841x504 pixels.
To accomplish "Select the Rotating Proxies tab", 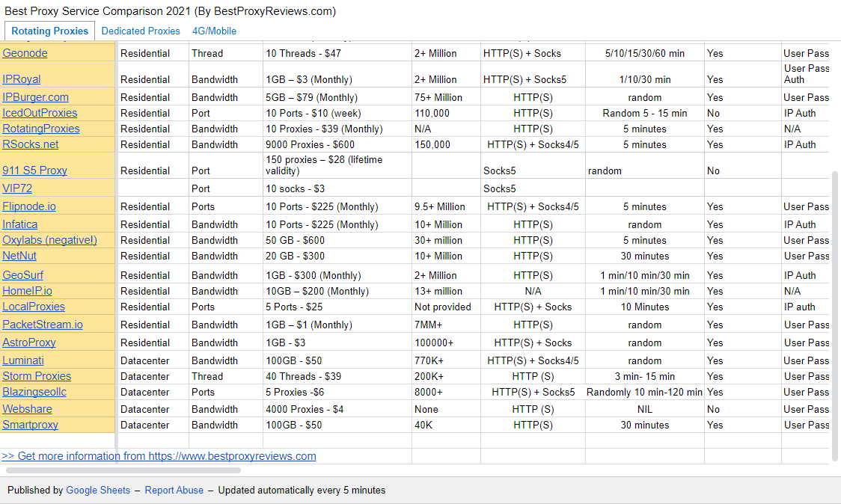I will (x=50, y=31).
